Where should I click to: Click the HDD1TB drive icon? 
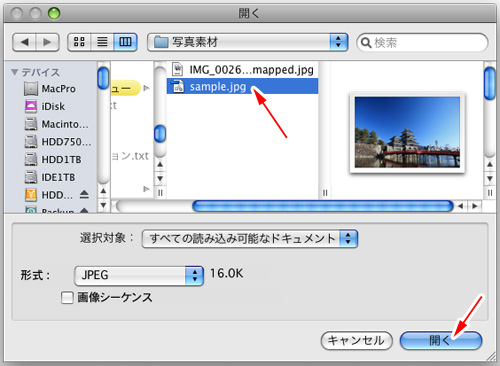pyautogui.click(x=31, y=160)
